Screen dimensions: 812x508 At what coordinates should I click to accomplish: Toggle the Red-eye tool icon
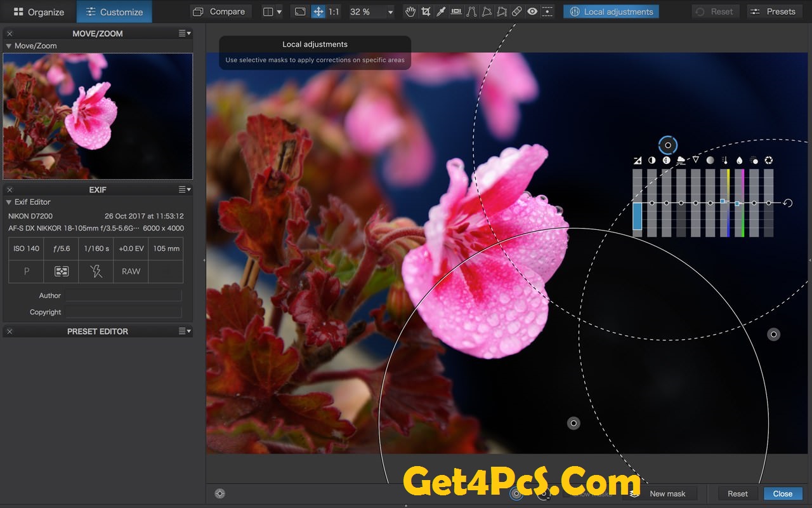pos(532,11)
